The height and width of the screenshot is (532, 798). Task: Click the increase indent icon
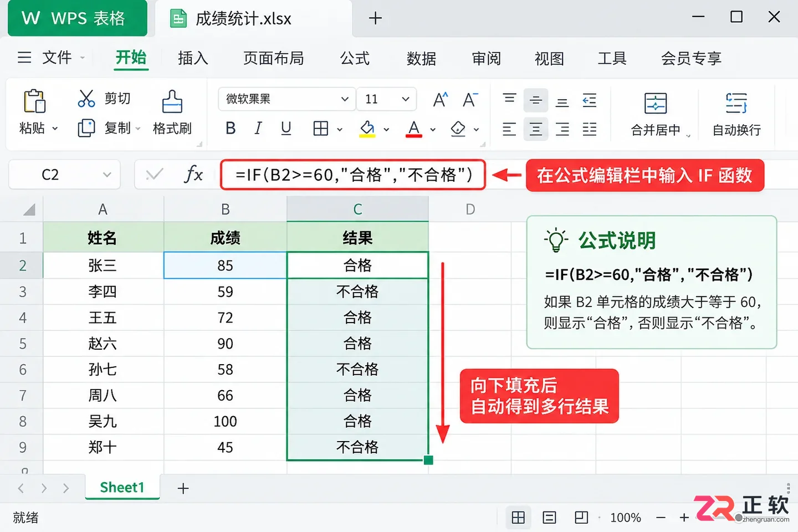click(590, 100)
